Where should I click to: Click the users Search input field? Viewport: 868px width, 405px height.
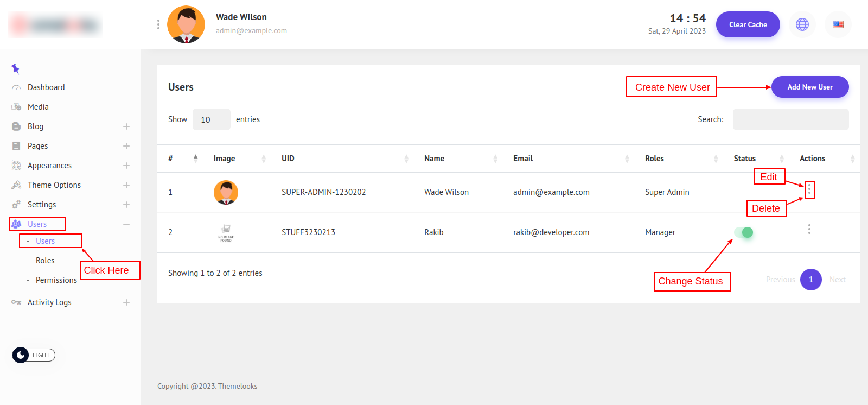click(790, 119)
